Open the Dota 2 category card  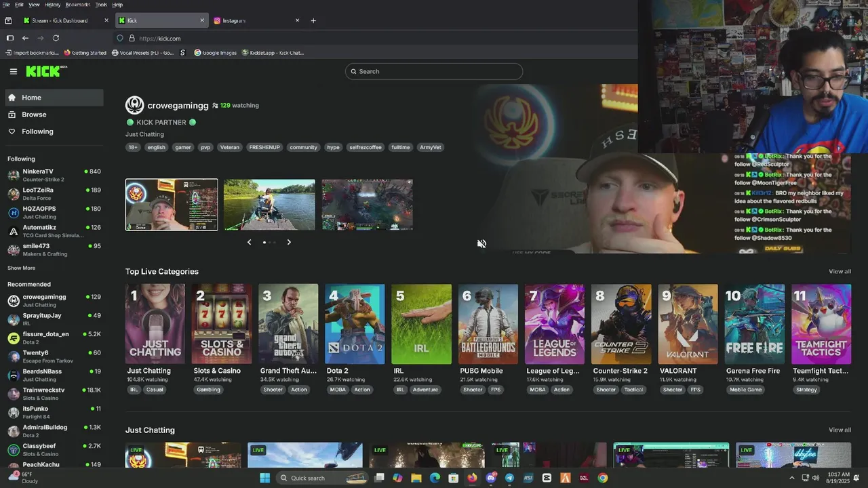tap(355, 324)
